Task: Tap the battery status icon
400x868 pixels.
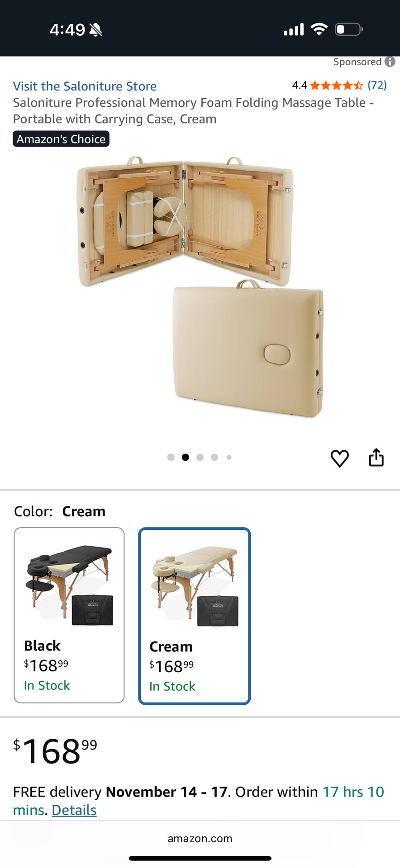Action: point(348,29)
